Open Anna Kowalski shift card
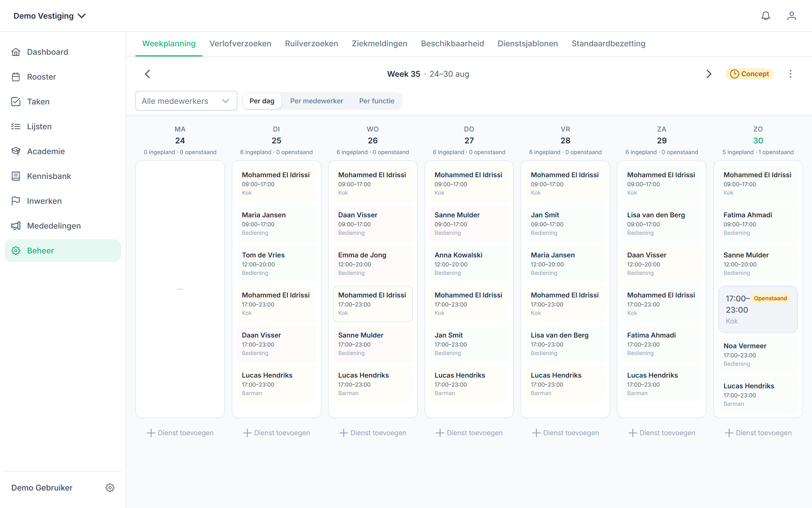The image size is (812, 508). pyautogui.click(x=469, y=264)
